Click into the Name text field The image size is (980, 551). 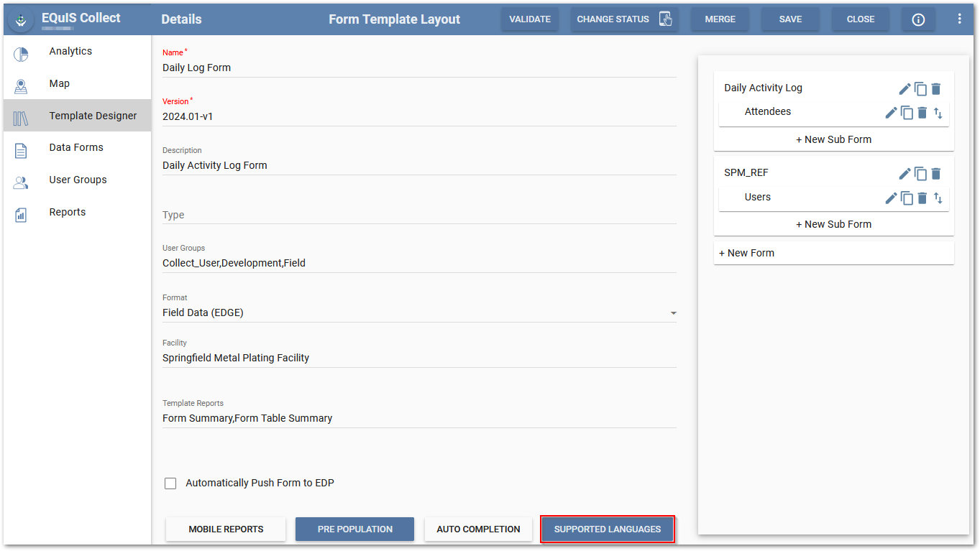click(x=419, y=68)
